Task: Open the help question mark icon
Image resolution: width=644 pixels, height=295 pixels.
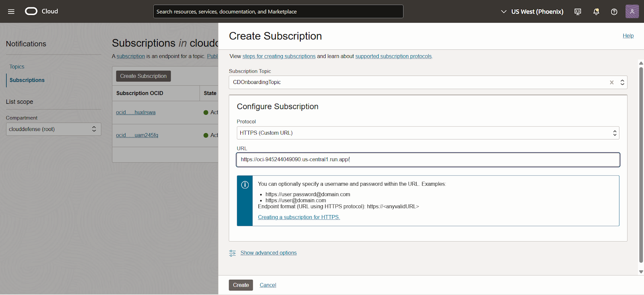Action: [614, 12]
